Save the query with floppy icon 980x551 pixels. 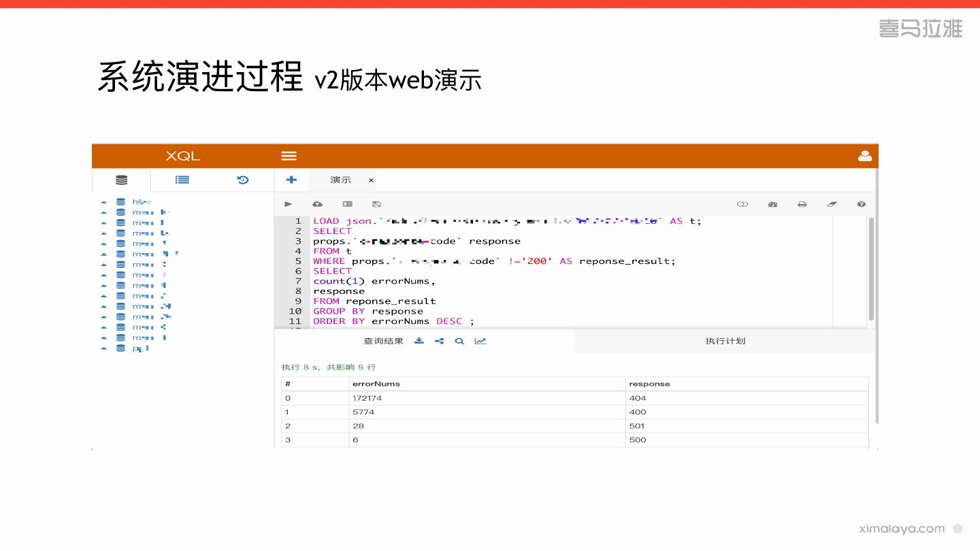click(376, 204)
